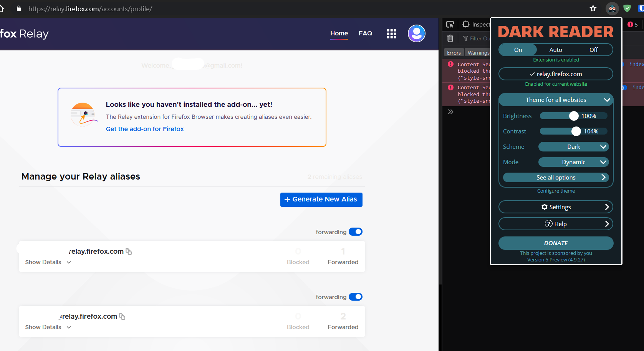This screenshot has width=644, height=351.
Task: Toggle the Warnings console filter
Action: (x=478, y=53)
